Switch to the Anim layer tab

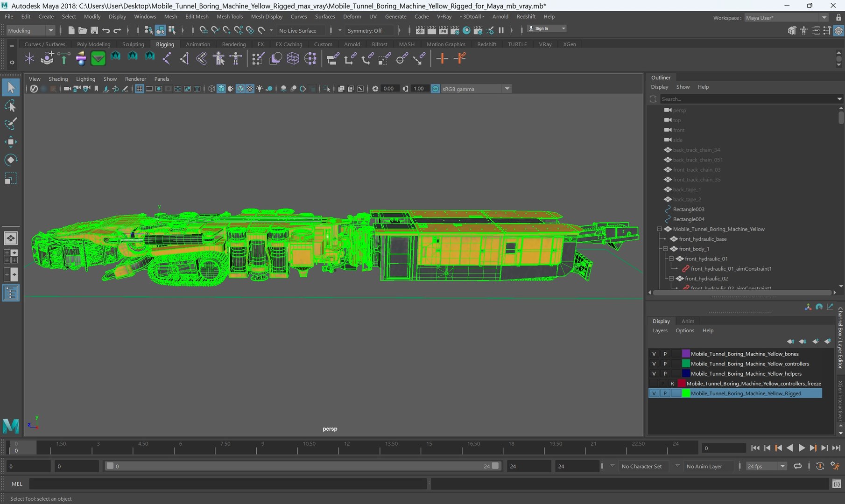pos(688,321)
